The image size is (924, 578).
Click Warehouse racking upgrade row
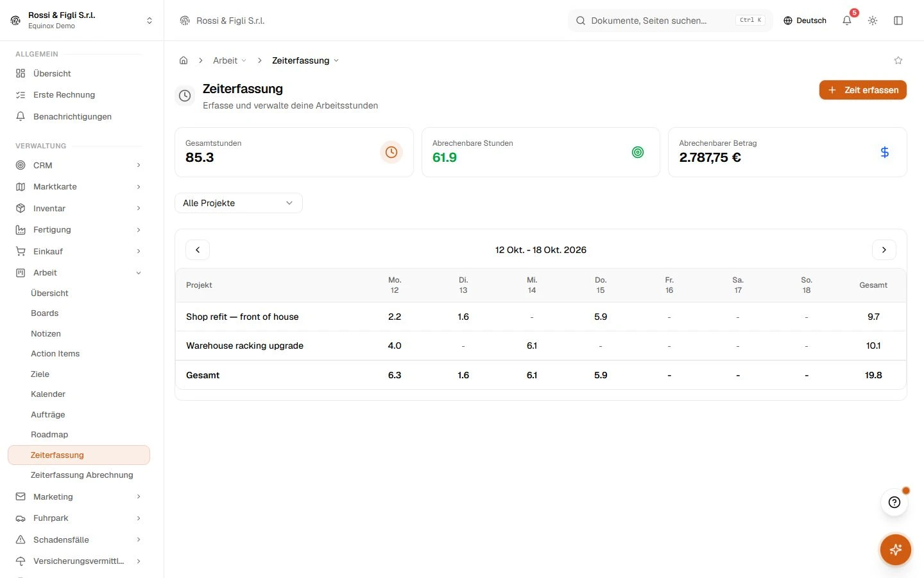tap(540, 346)
